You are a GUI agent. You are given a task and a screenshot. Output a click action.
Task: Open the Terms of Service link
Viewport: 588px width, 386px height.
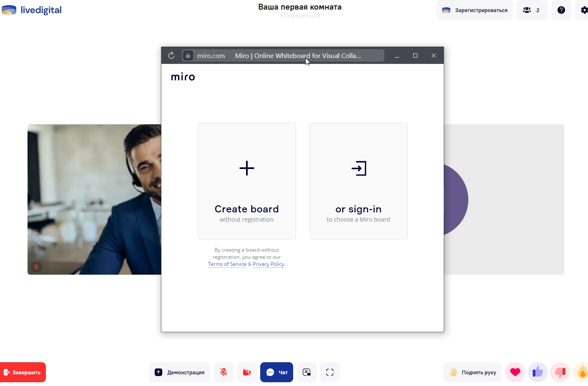point(227,264)
